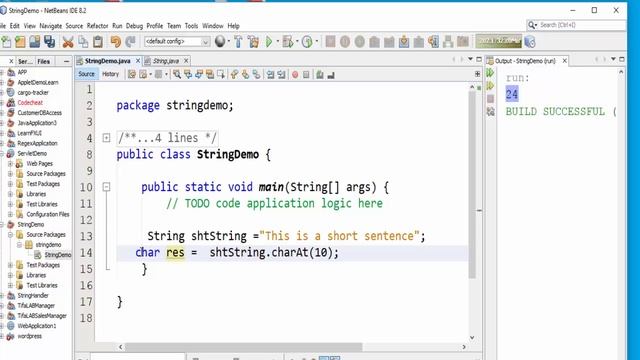
Task: Click the Source view button
Action: 86,74
